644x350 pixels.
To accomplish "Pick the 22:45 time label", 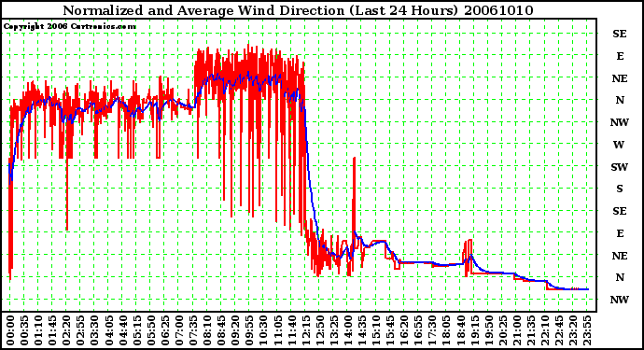I will (559, 330).
